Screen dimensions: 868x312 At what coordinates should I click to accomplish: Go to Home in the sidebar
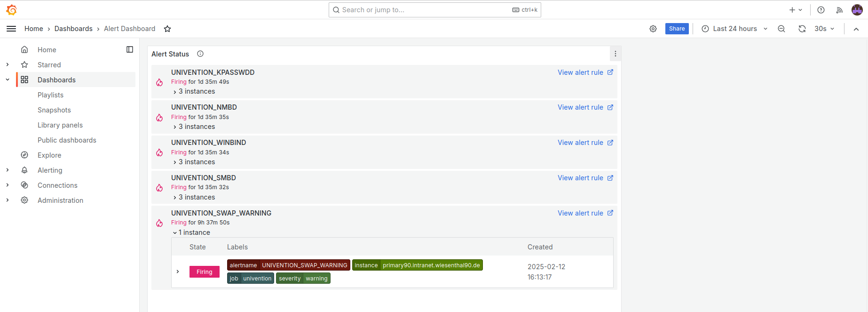[x=47, y=49]
